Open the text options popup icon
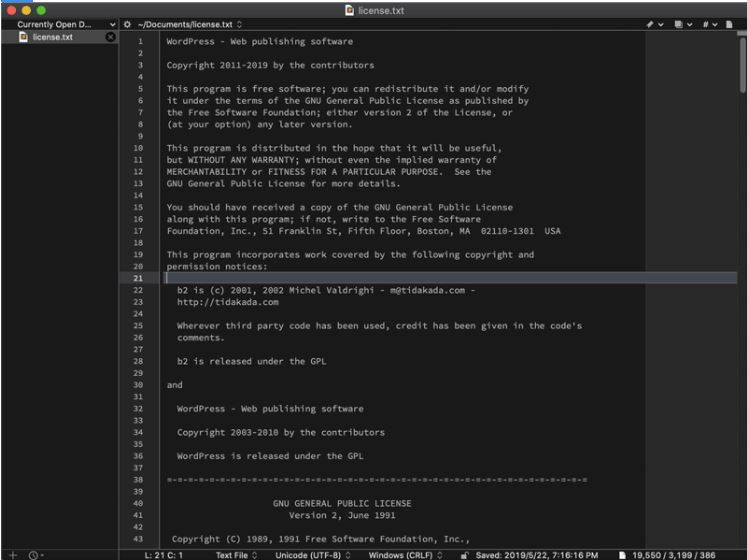Viewport: 747px width, 560px height. point(678,24)
